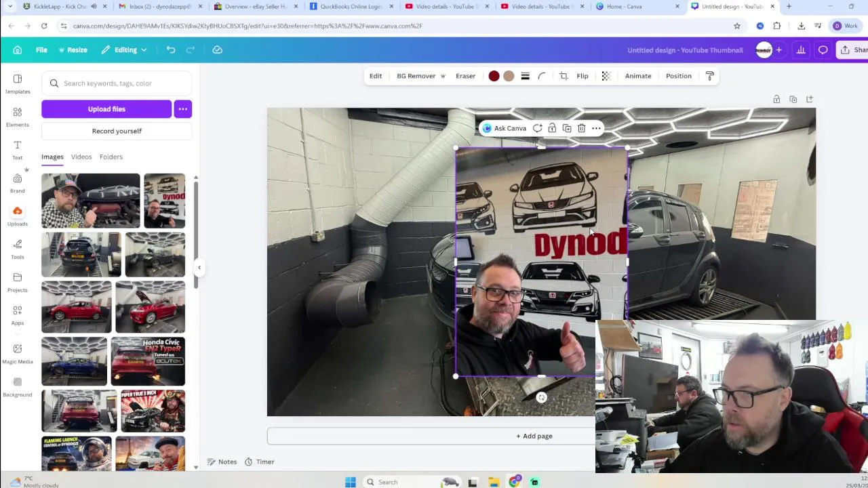Expand the Editing mode dropdown
This screenshot has width=868, height=488.
[124, 49]
